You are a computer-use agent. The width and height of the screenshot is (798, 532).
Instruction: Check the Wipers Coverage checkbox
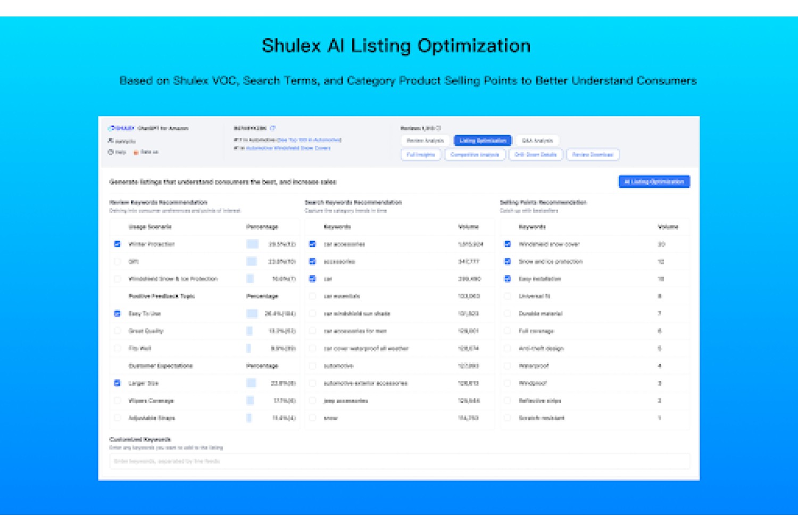[117, 401]
